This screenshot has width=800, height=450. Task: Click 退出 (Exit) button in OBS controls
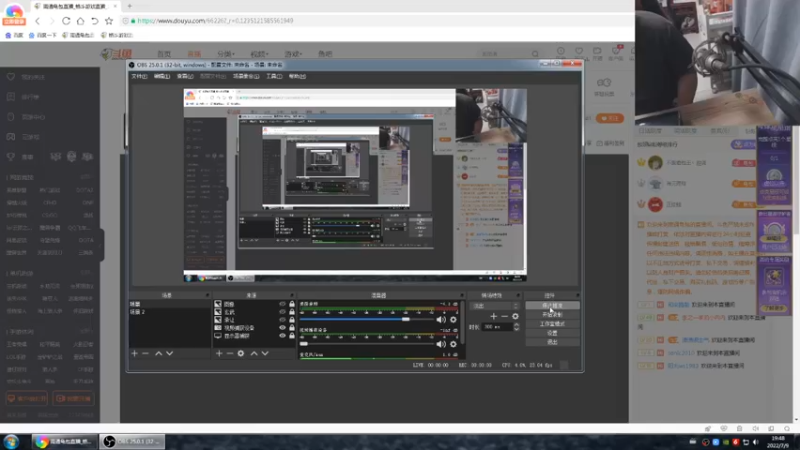pyautogui.click(x=553, y=342)
